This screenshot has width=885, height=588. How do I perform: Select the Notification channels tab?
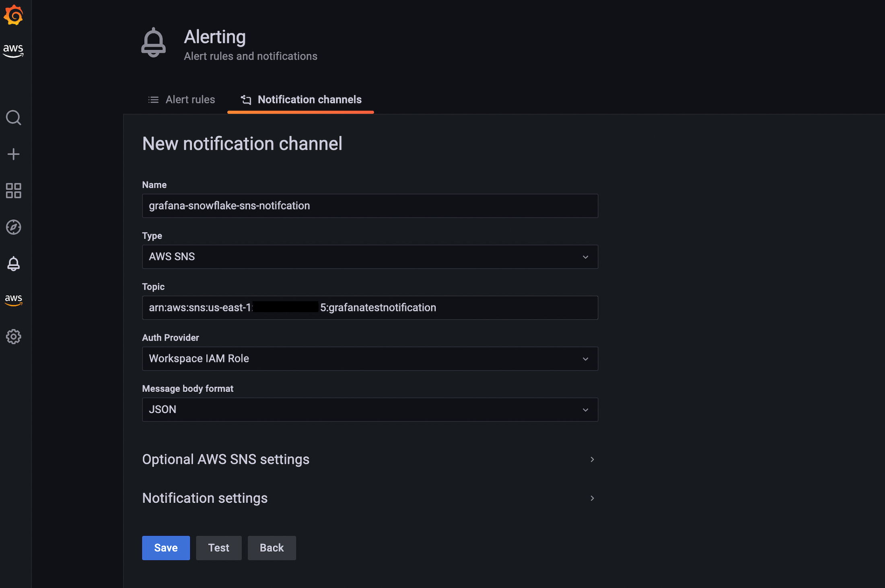click(x=300, y=100)
